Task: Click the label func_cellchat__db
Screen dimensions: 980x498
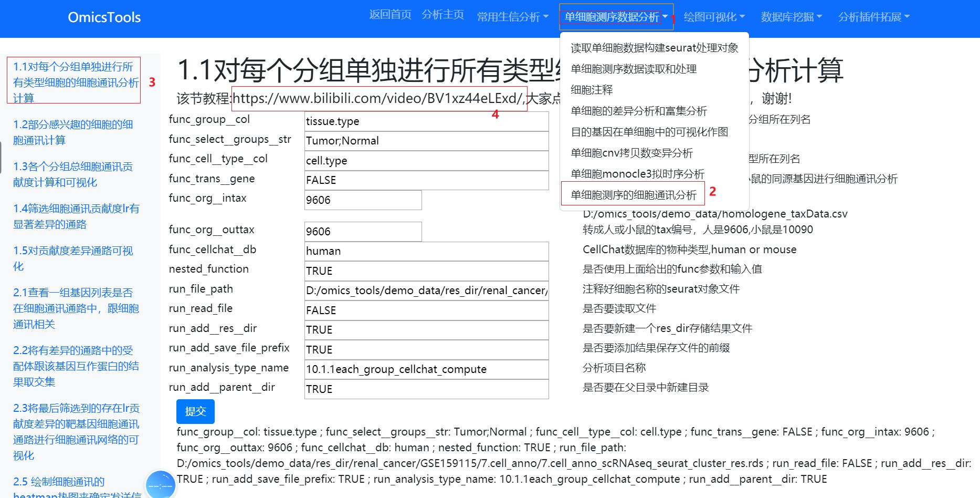Action: click(x=212, y=250)
